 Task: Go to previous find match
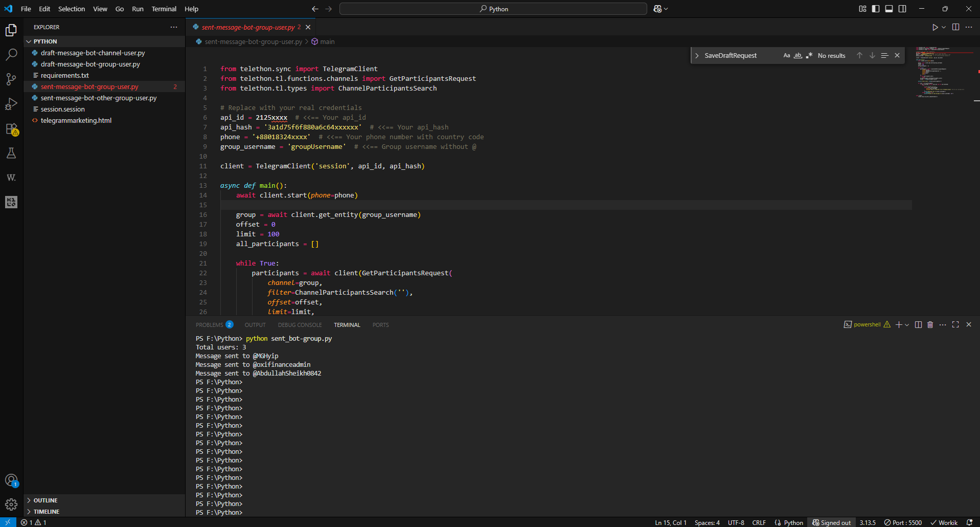click(x=859, y=55)
